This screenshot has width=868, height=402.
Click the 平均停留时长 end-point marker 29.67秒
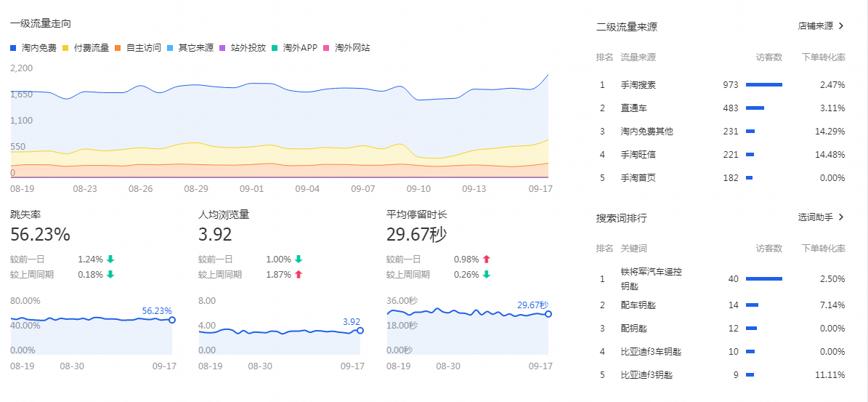point(548,314)
